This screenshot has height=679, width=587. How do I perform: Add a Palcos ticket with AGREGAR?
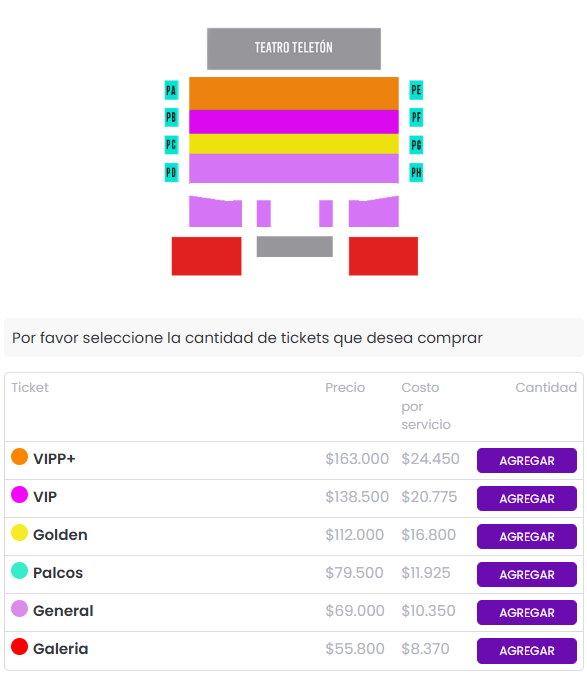527,575
